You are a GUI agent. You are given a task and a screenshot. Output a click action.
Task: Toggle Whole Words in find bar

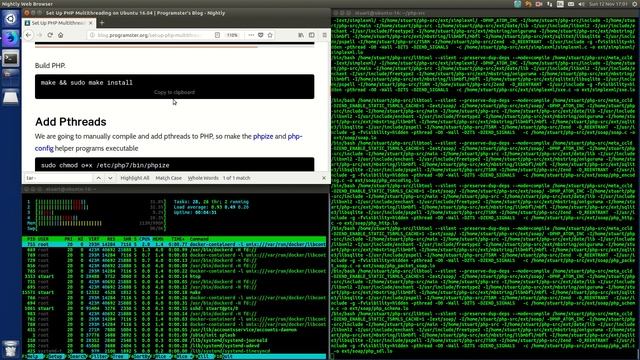203,178
